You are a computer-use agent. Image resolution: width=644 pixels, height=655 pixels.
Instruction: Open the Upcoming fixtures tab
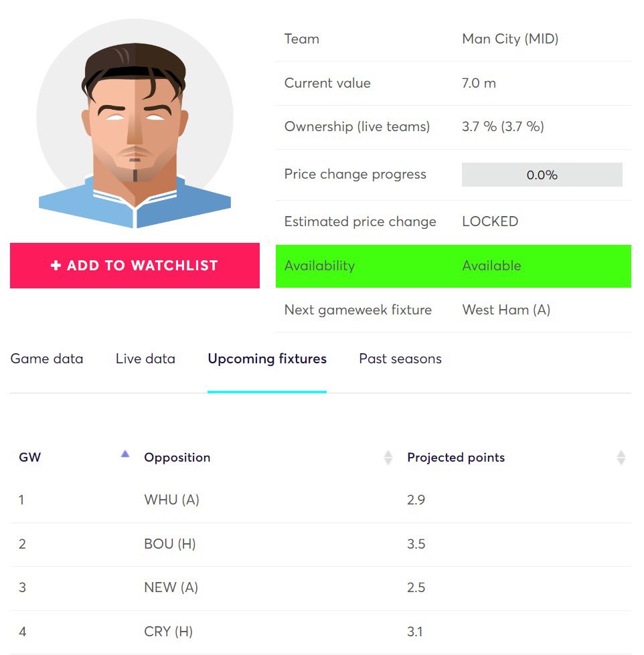[266, 359]
